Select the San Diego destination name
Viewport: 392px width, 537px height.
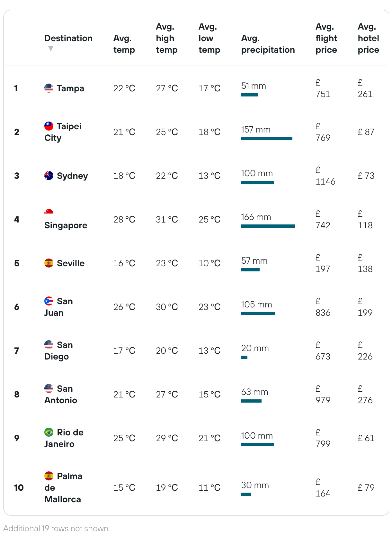point(58,350)
